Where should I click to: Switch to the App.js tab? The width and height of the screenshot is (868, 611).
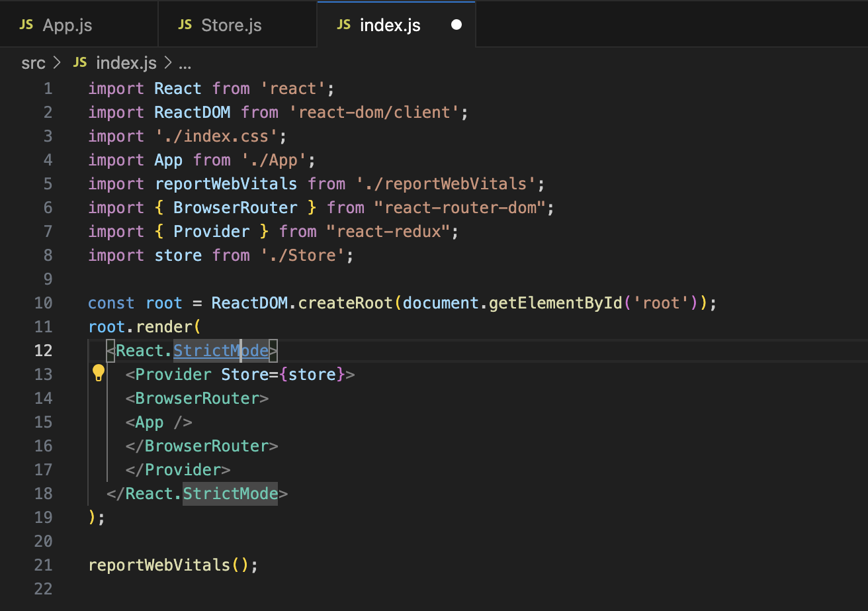click(68, 24)
